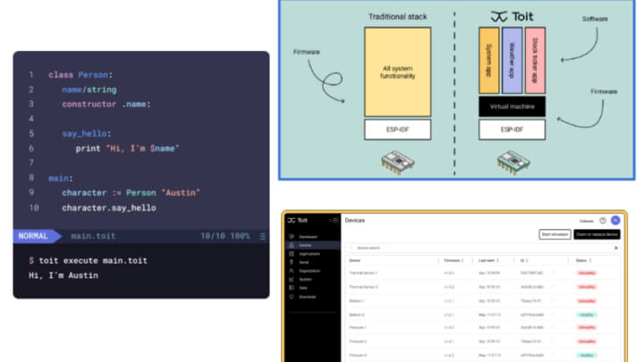The image size is (644, 362).
Task: Click the main.toit filename in the status line
Action: click(93, 236)
